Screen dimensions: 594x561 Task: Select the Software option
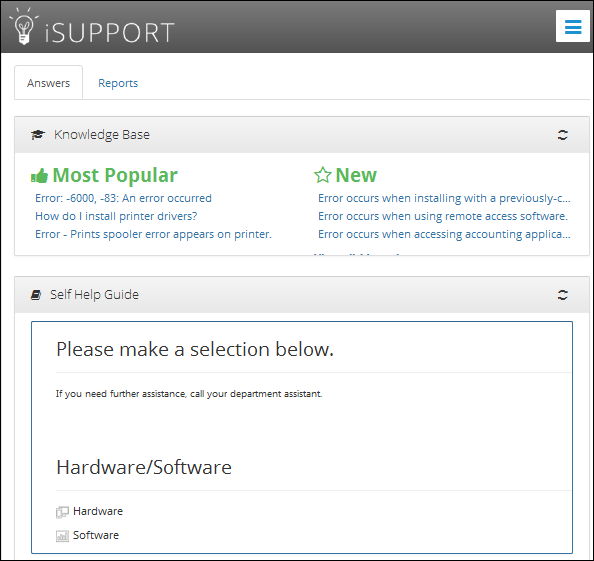(x=96, y=535)
